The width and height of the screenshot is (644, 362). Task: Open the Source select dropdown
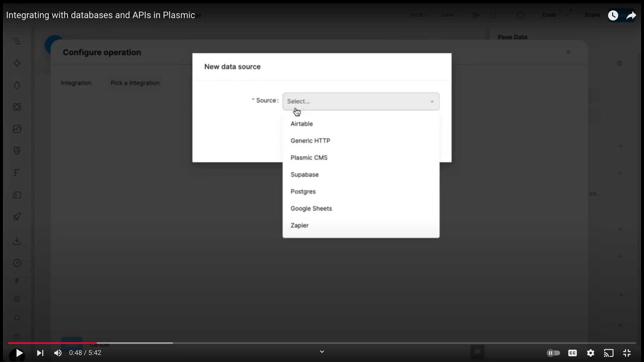(x=361, y=101)
